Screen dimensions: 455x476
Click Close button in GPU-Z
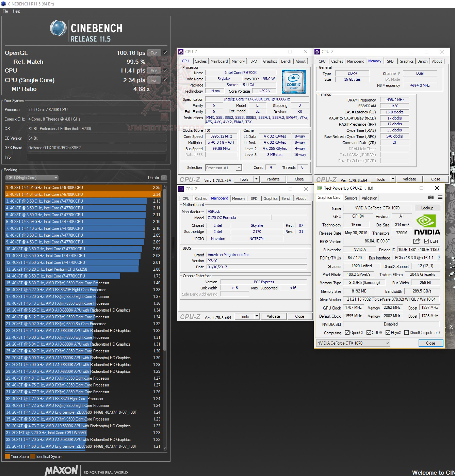[x=430, y=343]
